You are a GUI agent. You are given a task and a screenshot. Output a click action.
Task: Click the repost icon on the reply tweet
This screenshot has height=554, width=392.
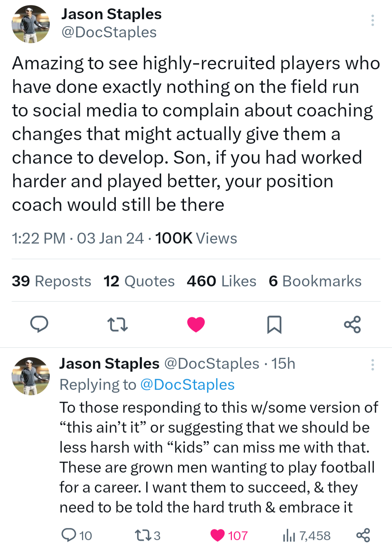(142, 535)
